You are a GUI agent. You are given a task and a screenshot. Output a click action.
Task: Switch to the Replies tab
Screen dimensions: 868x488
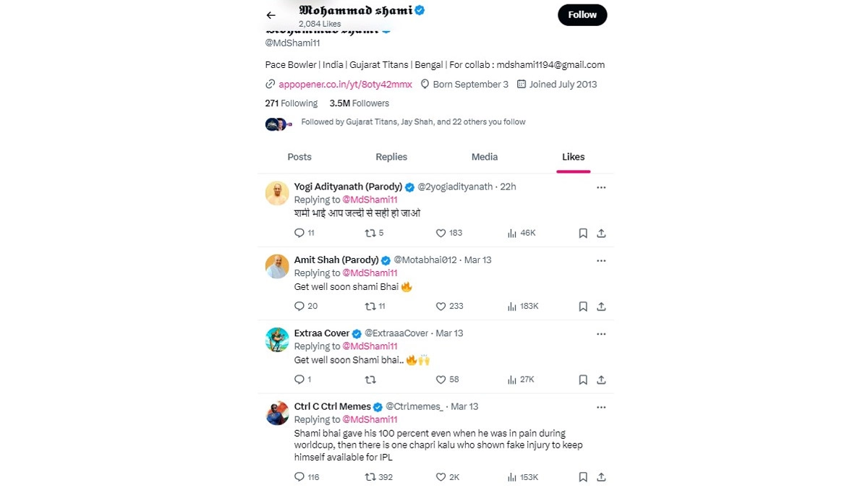click(x=391, y=157)
